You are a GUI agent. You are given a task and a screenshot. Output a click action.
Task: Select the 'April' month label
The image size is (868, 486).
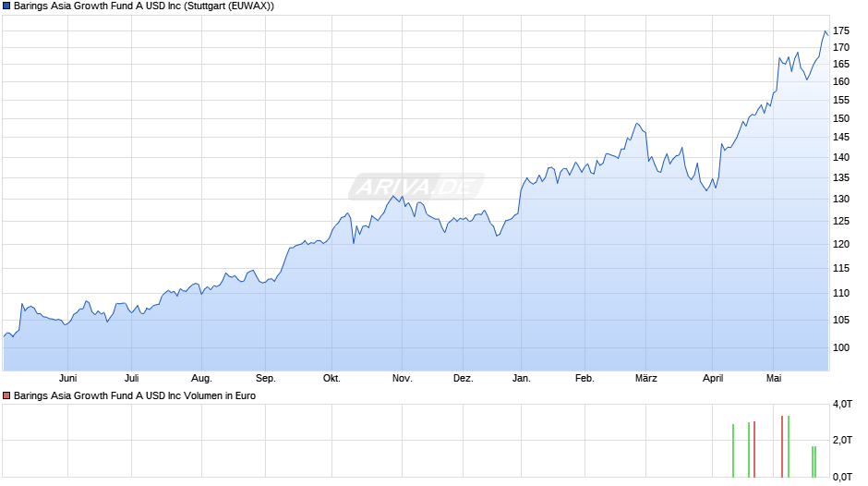713,379
